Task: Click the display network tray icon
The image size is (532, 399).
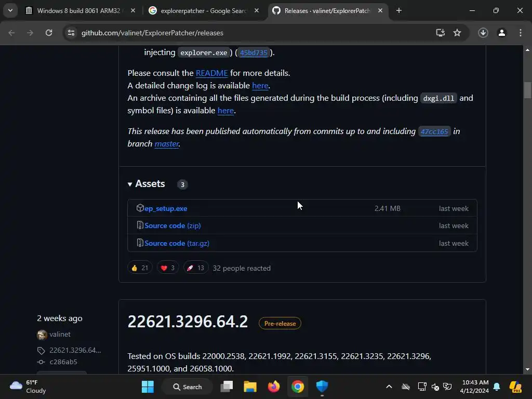Action: click(x=422, y=387)
